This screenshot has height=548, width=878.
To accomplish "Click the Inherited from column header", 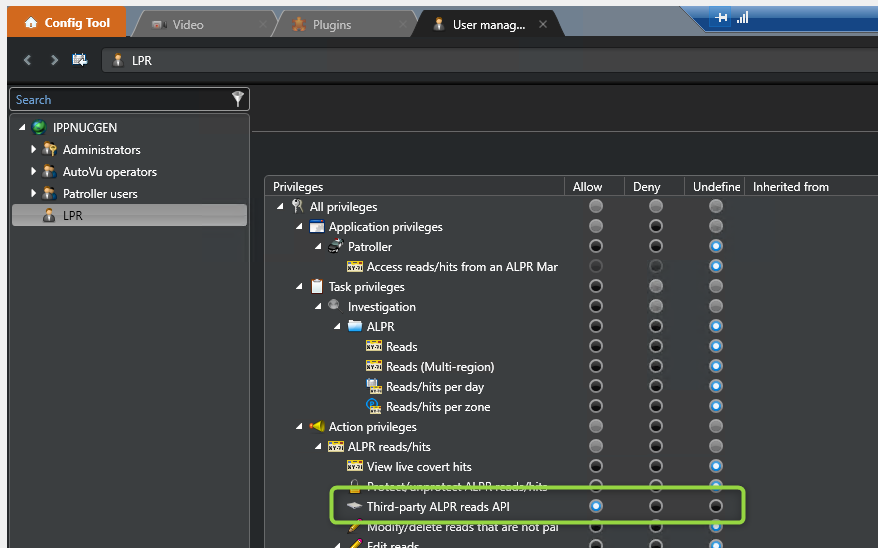I will coord(790,187).
